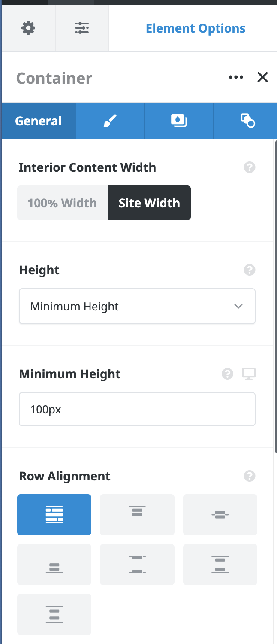Switch to the Background layers tab

click(x=179, y=121)
